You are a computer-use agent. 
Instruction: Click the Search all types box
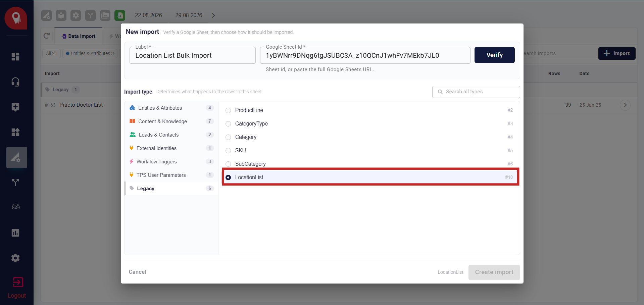476,92
